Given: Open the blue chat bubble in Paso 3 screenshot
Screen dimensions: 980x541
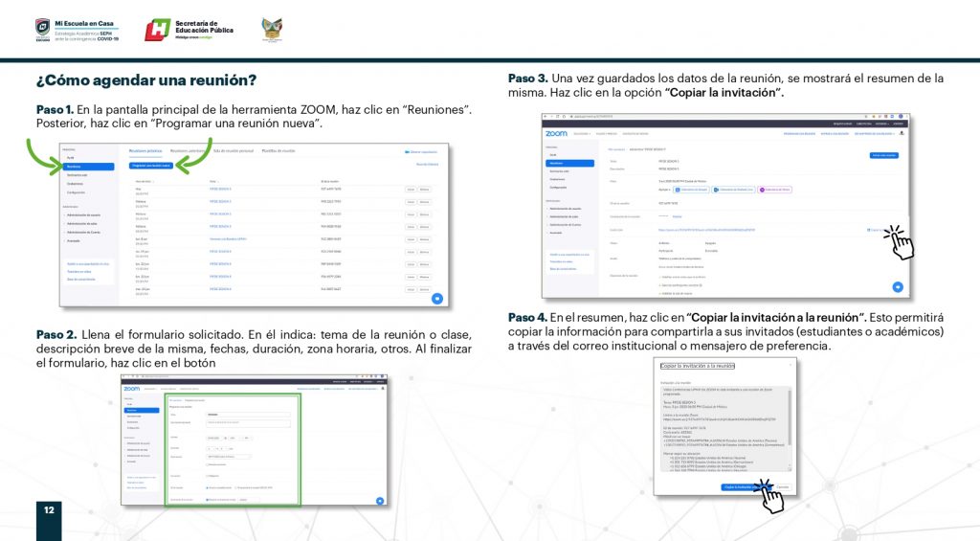Looking at the screenshot, I should point(898,287).
